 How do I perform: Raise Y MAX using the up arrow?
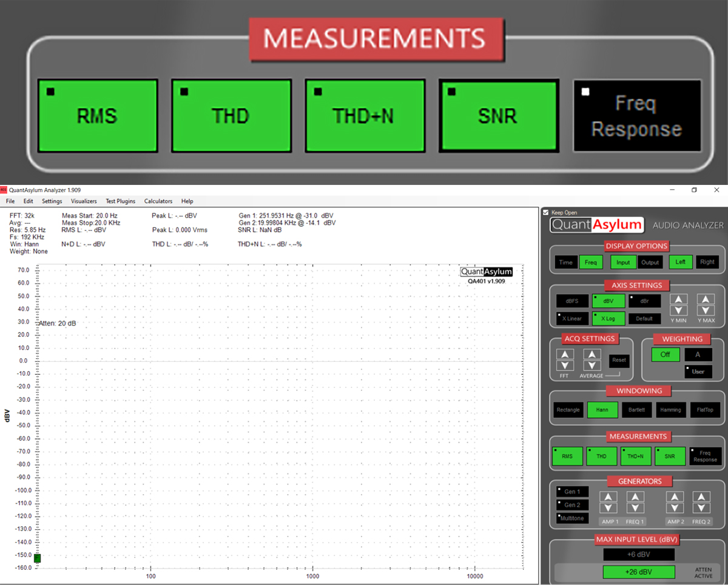tap(706, 299)
